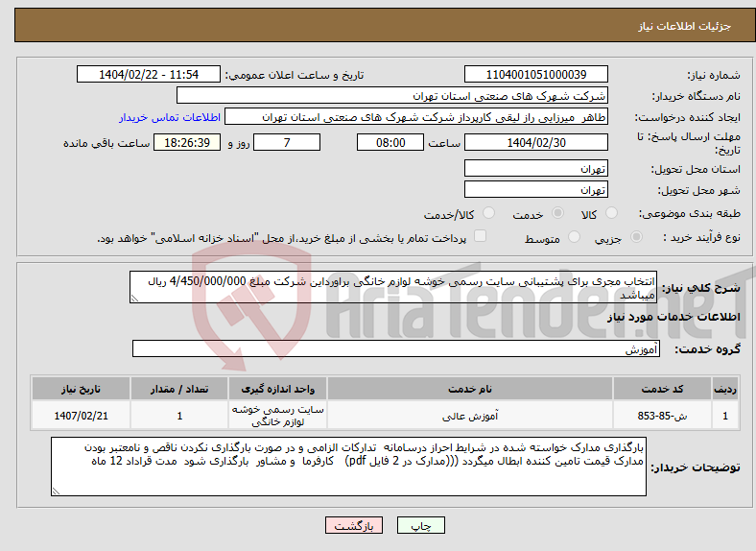Click the remaining time 18:26:39 field
The image size is (756, 551).
click(187, 142)
